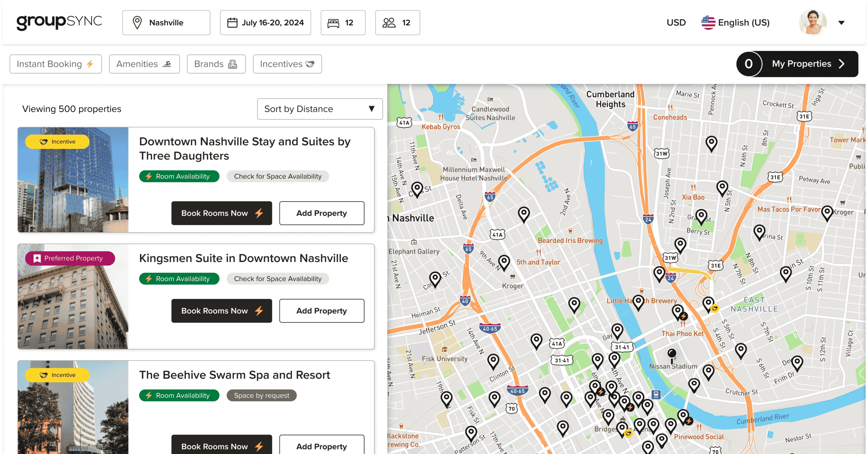Click the user profile avatar

pos(813,22)
